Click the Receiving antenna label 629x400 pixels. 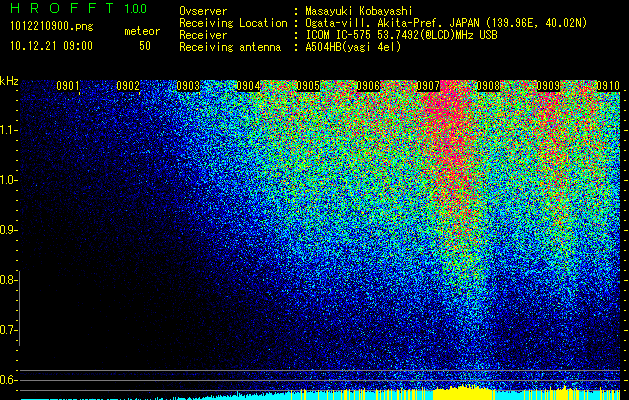pyautogui.click(x=230, y=47)
